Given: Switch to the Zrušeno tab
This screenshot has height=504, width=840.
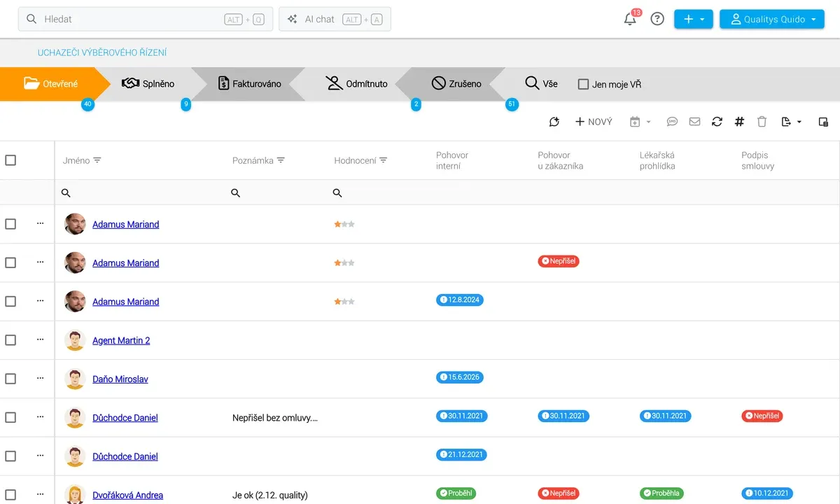Looking at the screenshot, I should tap(456, 84).
